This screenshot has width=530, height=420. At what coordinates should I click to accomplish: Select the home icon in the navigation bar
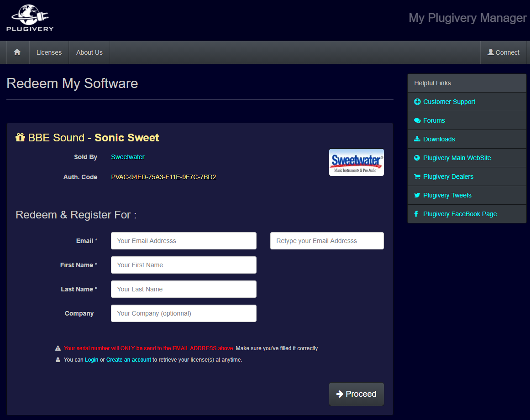click(17, 52)
